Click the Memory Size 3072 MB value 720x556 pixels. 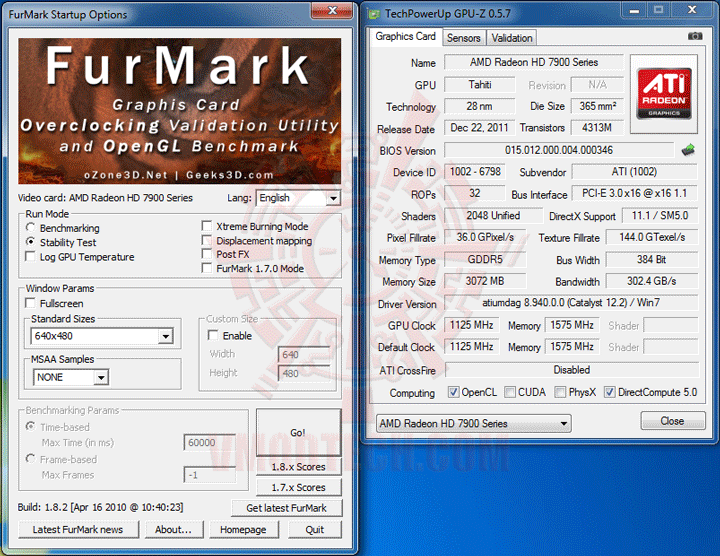click(485, 281)
